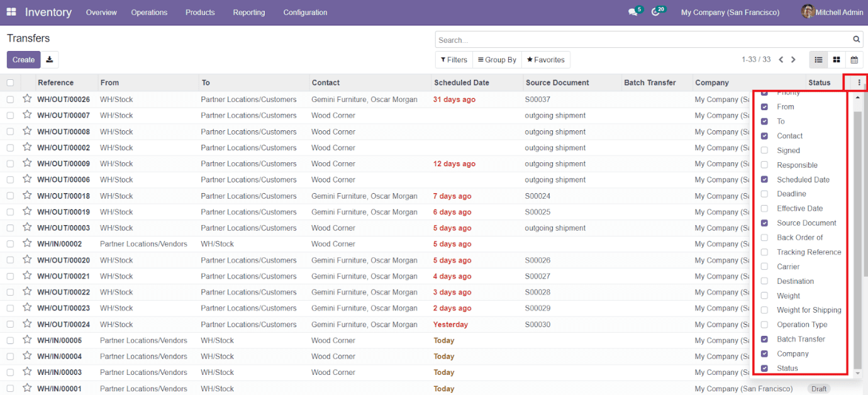Enable the Deadline column checkbox
Viewport: 868px width, 395px height.
(x=764, y=194)
